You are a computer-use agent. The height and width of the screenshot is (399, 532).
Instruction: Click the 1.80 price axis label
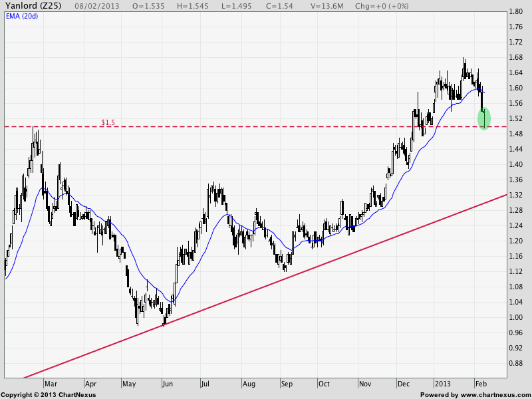(x=515, y=12)
